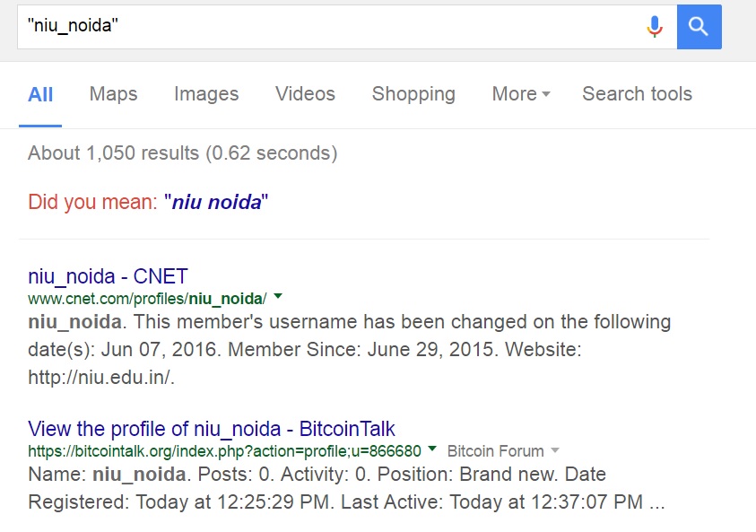
Task: Open the Videos results tab
Action: [305, 94]
